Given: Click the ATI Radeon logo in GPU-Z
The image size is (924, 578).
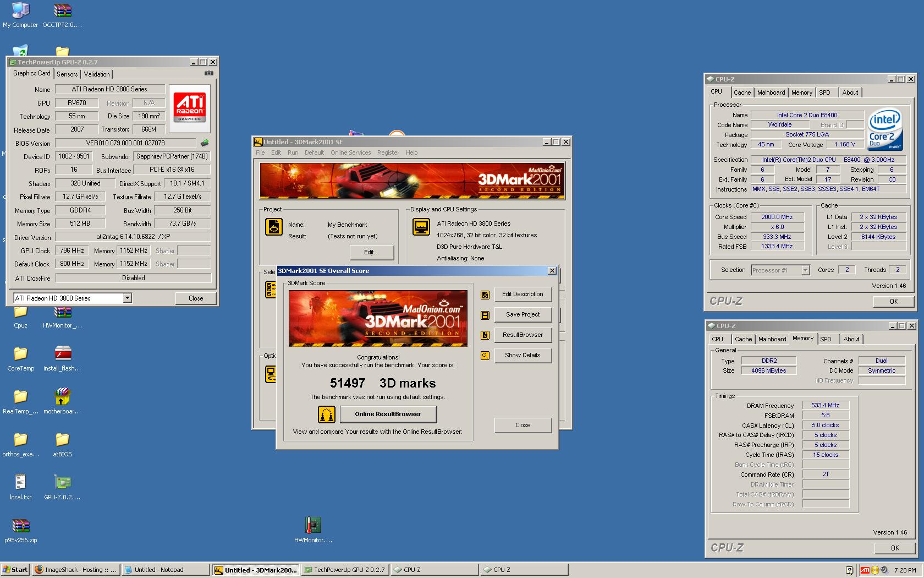Looking at the screenshot, I should point(190,108).
